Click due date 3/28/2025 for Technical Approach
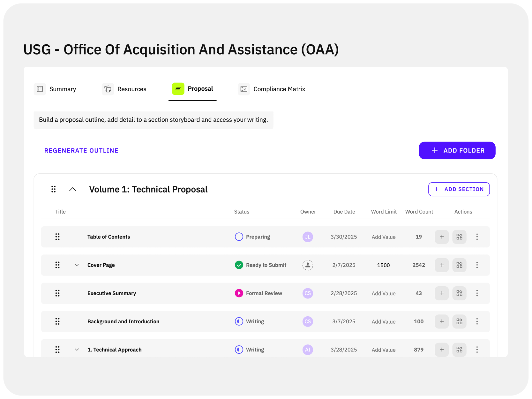Screen dimensions: 532x399 (x=344, y=350)
